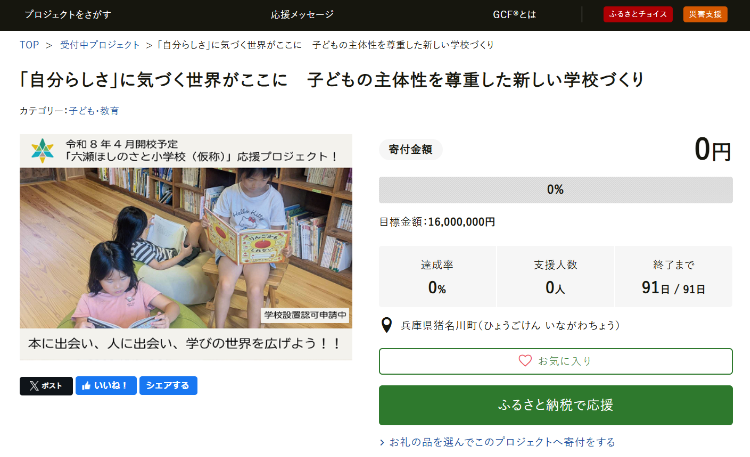The height and width of the screenshot is (457, 750).
Task: Toggle the お気に入り favorite button
Action: point(556,361)
